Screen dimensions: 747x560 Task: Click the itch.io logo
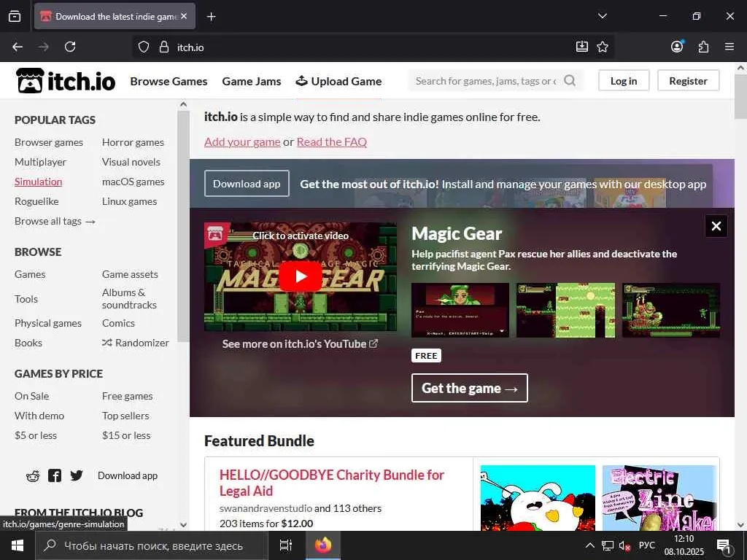point(65,81)
